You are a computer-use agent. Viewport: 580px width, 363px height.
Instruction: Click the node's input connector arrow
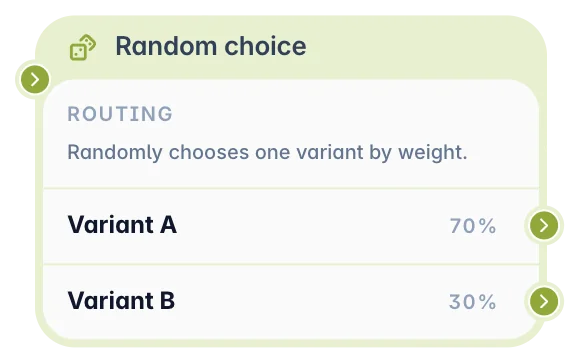tap(35, 79)
